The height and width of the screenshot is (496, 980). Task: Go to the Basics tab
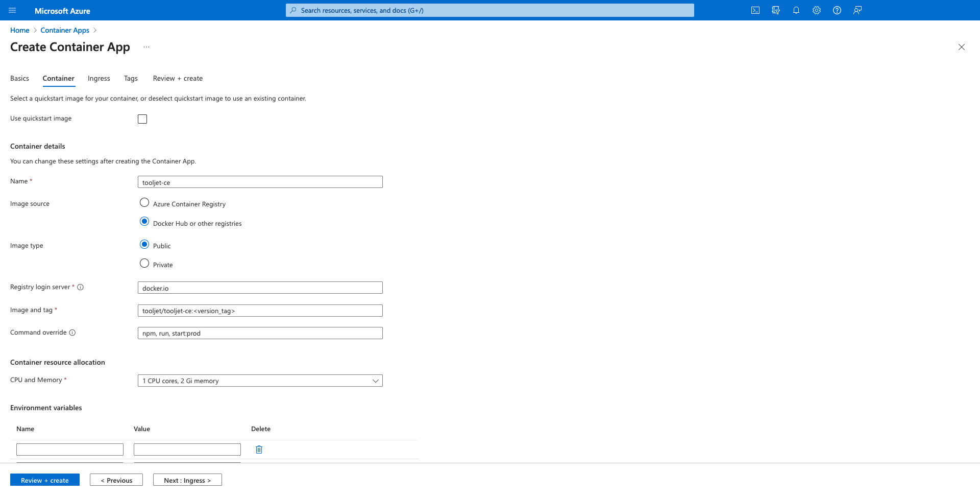point(19,78)
